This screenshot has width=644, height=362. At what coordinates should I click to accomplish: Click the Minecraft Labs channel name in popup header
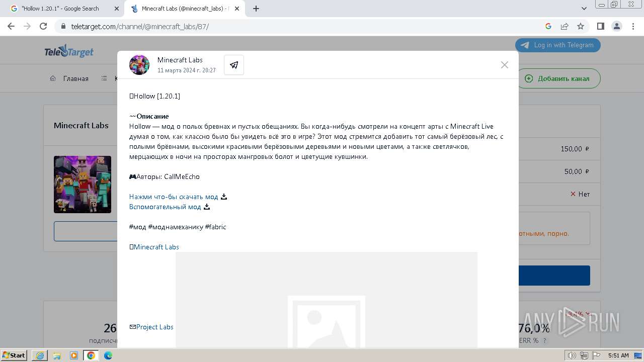click(x=180, y=60)
